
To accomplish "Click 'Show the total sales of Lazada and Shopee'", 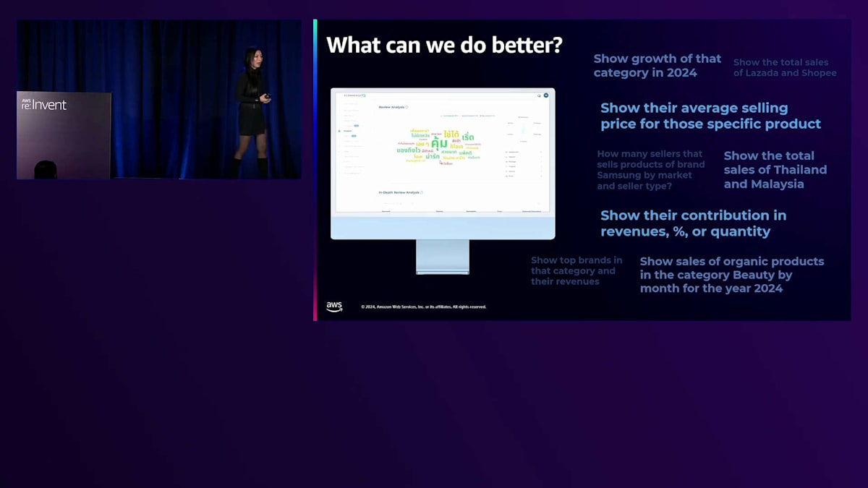I will tap(785, 68).
